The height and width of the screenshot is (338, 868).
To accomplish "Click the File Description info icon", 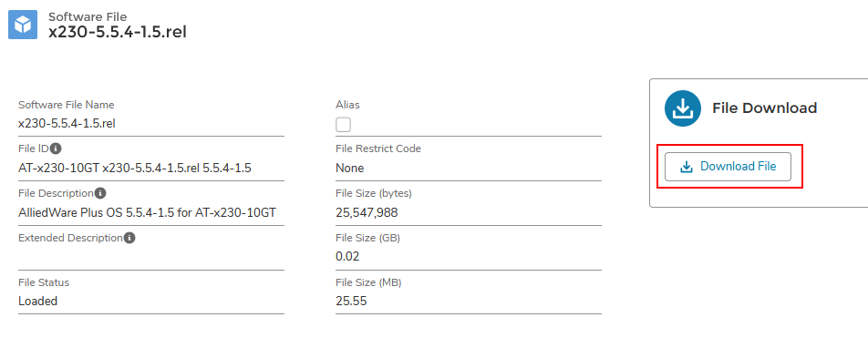I will tap(100, 194).
